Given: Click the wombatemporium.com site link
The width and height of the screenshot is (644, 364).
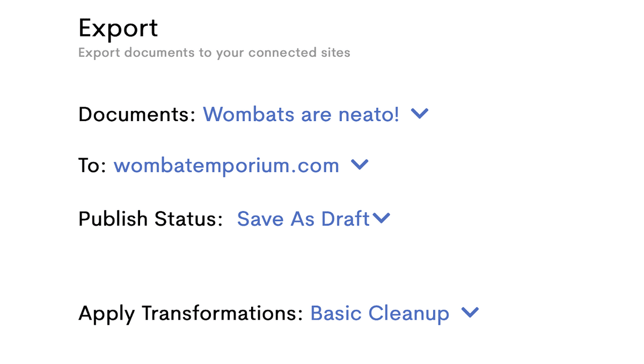Looking at the screenshot, I should [x=226, y=166].
